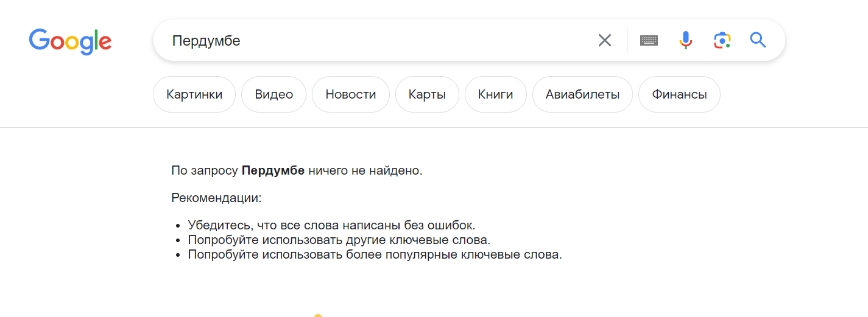Open the Видео results filter
The height and width of the screenshot is (317, 868).
pos(273,94)
